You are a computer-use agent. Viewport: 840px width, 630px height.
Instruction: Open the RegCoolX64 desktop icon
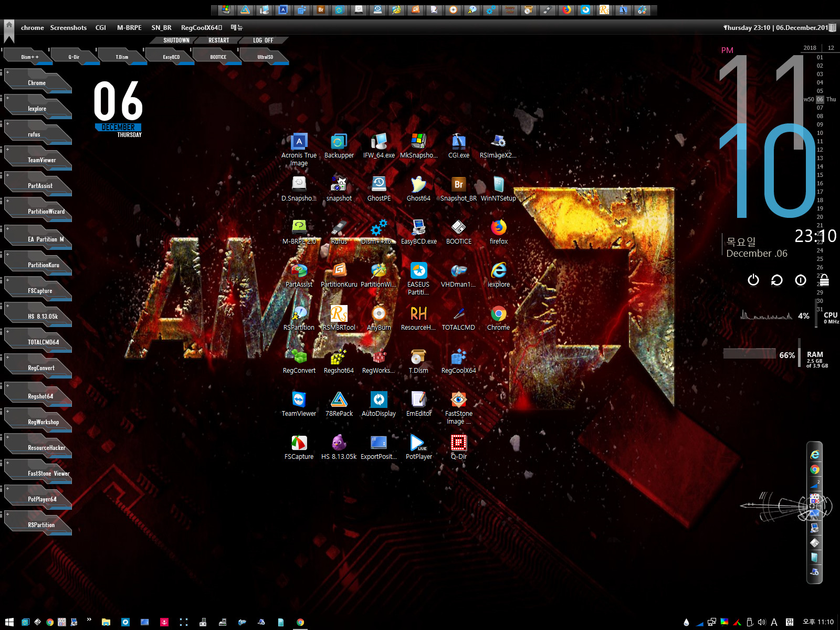pos(458,361)
